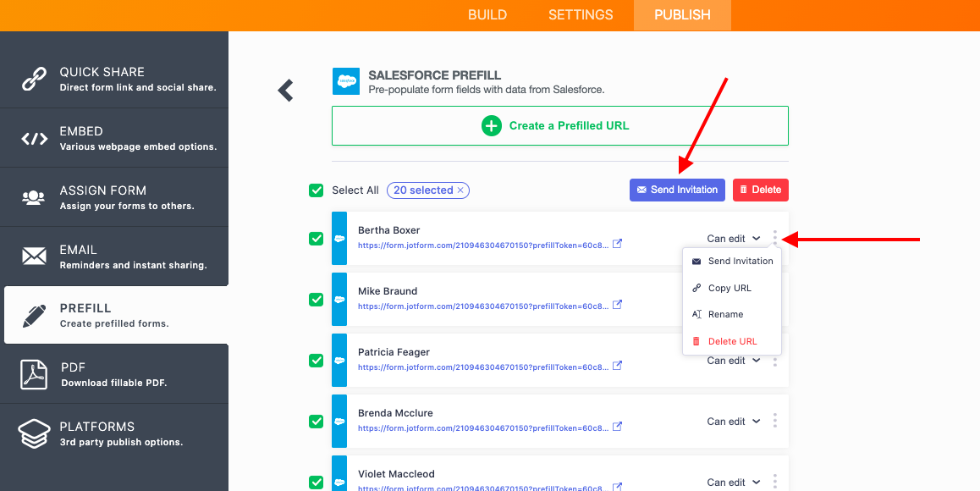The image size is (980, 491).
Task: Open Violet Maccleod's Can edit permission dropdown
Action: pos(734,482)
